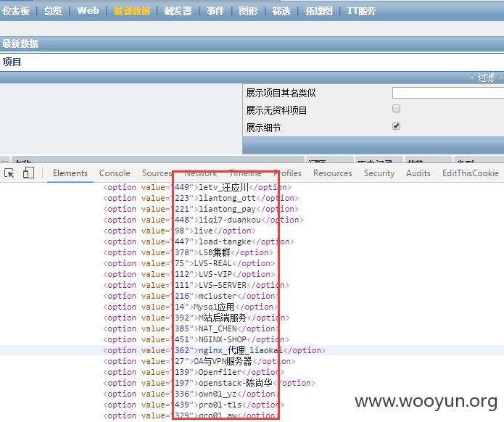
Task: Activate the inspect element picker icon
Action: click(x=9, y=173)
